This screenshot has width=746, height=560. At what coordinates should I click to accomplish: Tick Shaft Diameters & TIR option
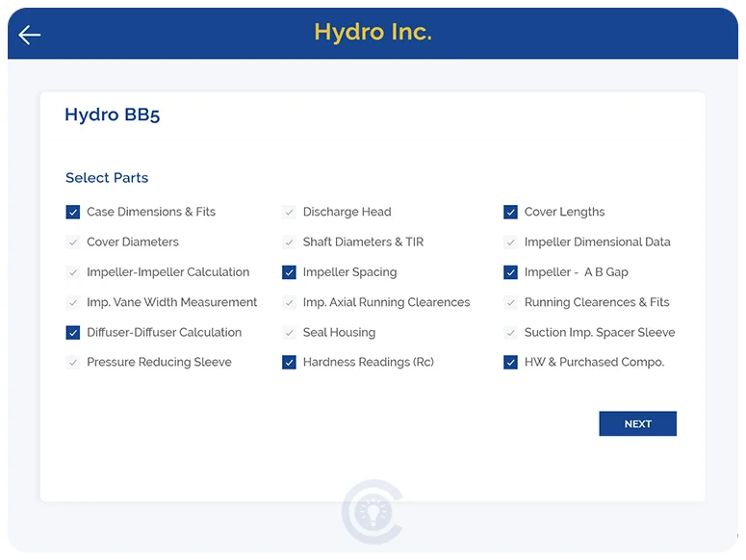tap(289, 242)
